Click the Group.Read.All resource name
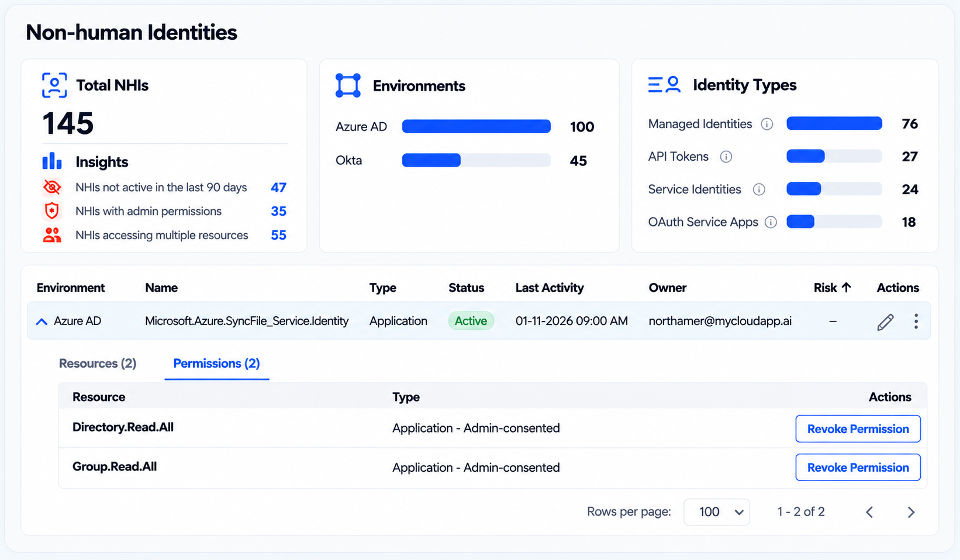Screen dimensions: 960x560 pyautogui.click(x=115, y=466)
